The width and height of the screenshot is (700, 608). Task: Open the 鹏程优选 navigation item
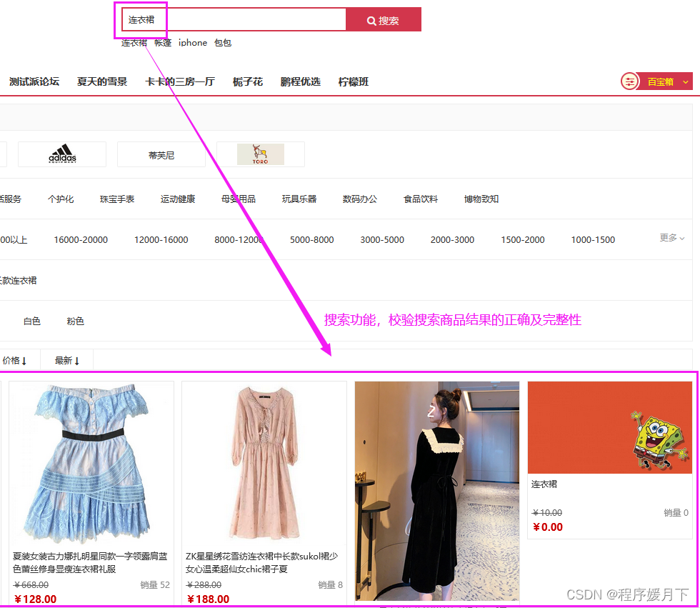pos(301,81)
